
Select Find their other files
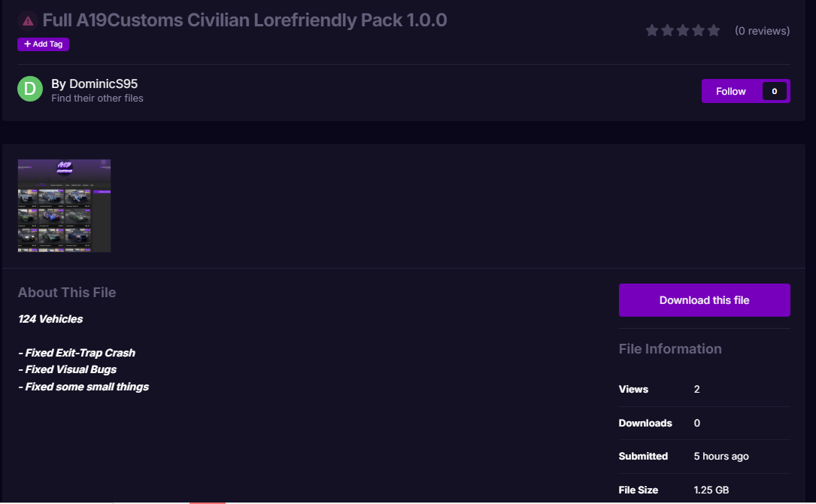(x=97, y=99)
